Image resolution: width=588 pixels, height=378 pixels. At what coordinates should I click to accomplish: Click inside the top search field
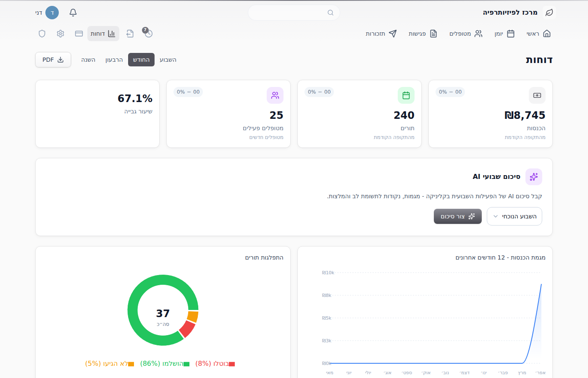click(294, 13)
